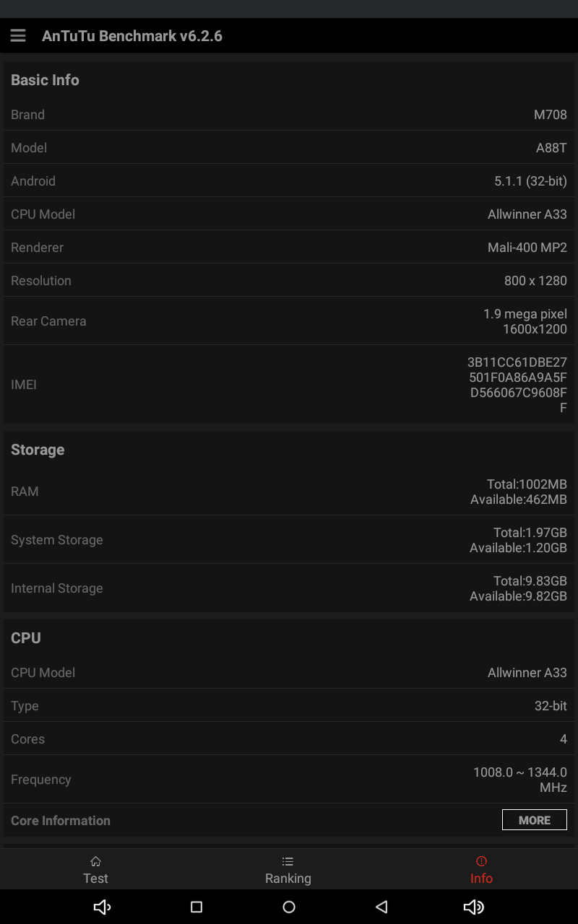Tap the model value A88T
The width and height of the screenshot is (578, 924).
pyautogui.click(x=551, y=148)
